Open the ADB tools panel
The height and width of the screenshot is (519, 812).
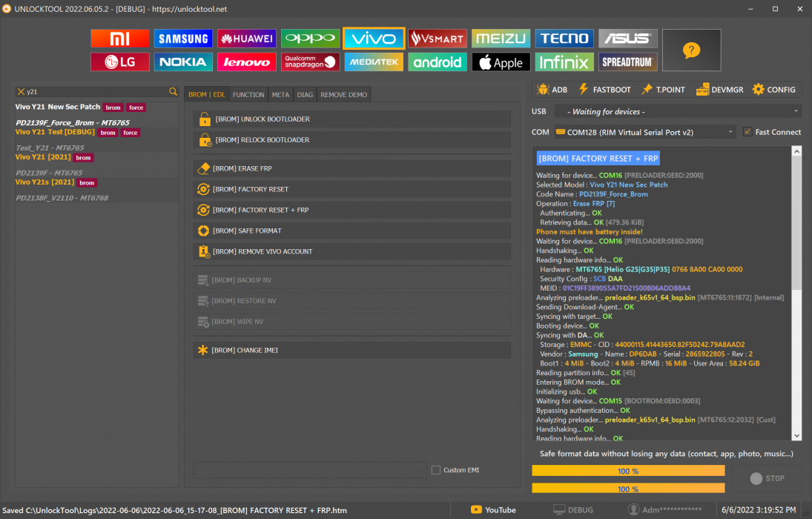[x=552, y=90]
